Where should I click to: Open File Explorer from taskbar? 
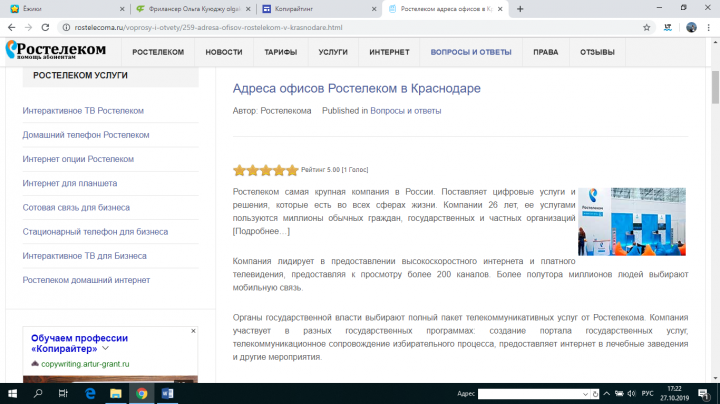(116, 393)
